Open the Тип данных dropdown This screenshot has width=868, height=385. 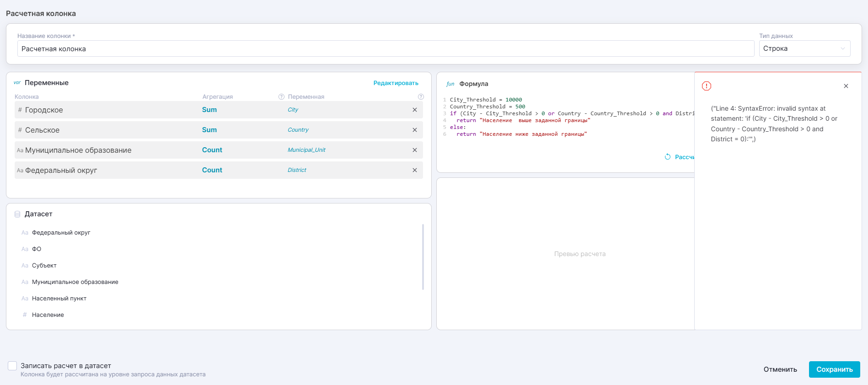804,48
